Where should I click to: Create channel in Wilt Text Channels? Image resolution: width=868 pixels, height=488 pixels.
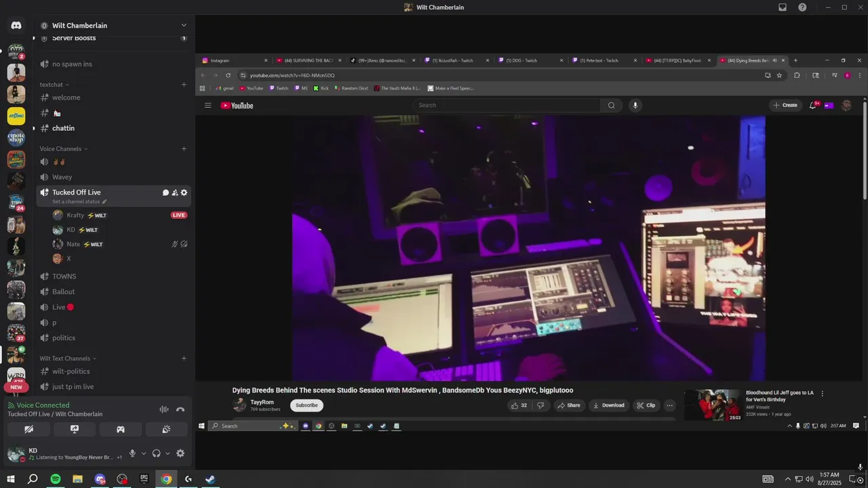coord(184,358)
